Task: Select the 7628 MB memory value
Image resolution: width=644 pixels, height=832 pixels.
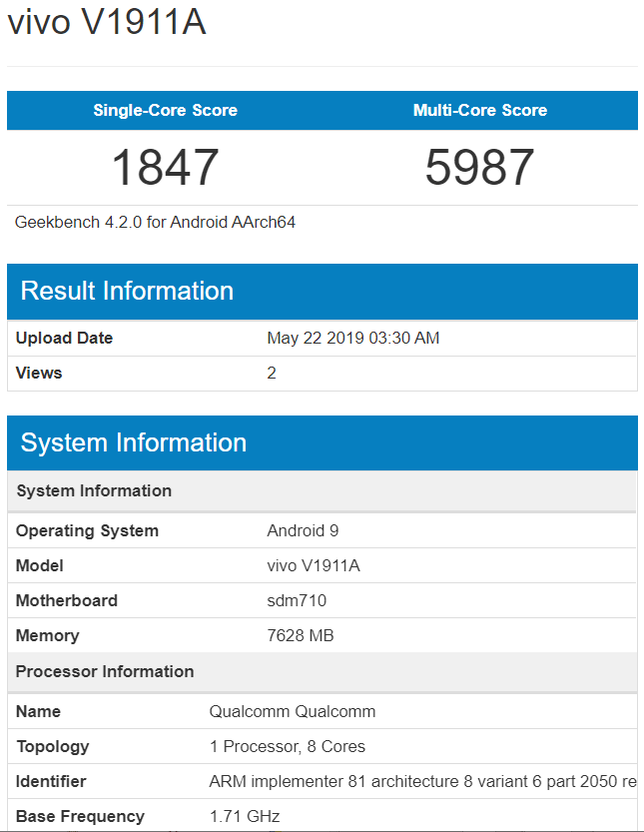Action: (301, 635)
